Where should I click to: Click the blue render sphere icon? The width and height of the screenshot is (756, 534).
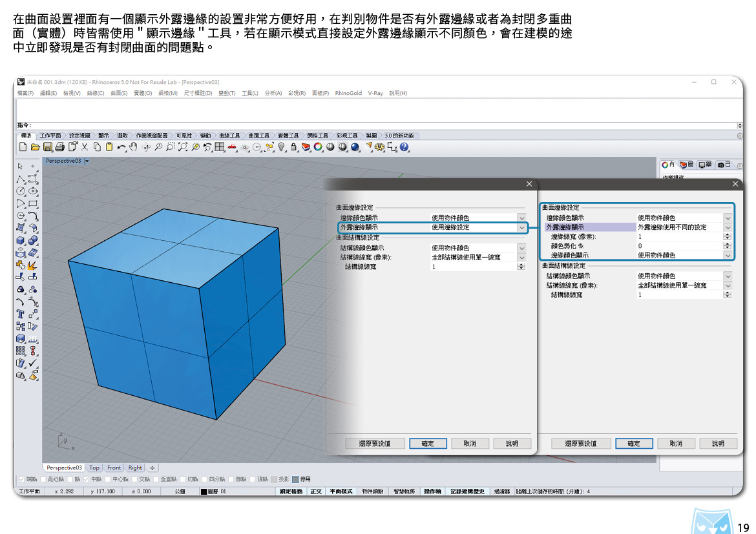(355, 147)
